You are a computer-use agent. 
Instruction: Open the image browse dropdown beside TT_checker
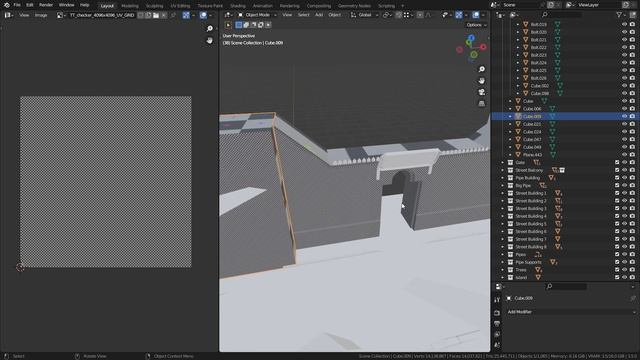pos(61,15)
